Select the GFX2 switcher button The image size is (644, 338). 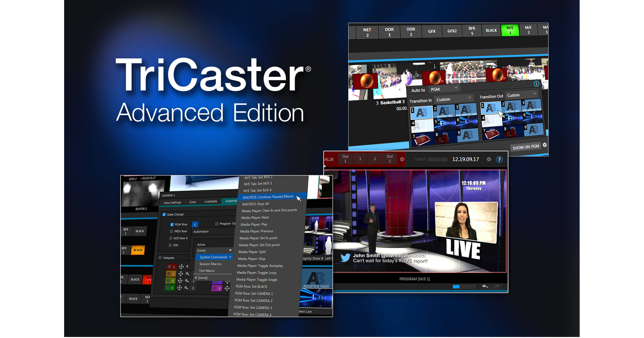[x=452, y=31]
